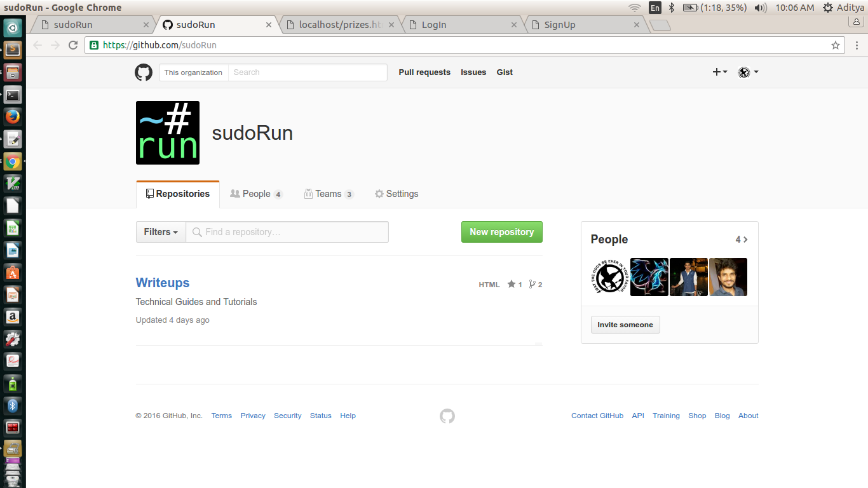Image resolution: width=868 pixels, height=488 pixels.
Task: Switch to the first sudoRun browser tab
Action: (93, 25)
